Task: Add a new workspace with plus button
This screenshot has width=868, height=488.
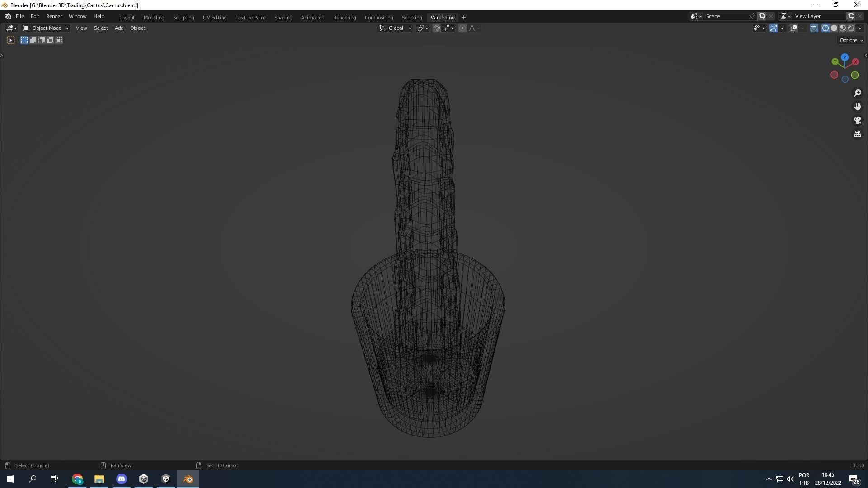Action: [463, 18]
